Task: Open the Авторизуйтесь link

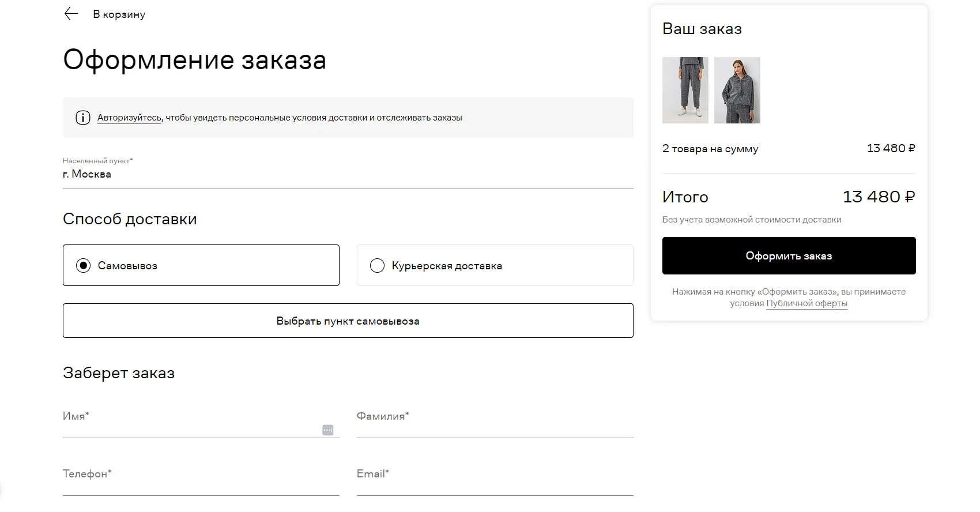Action: 129,118
